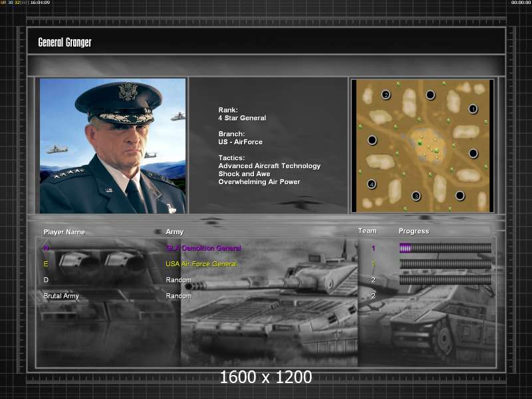Select player name 'N' in purple
The width and height of the screenshot is (532, 399).
tap(46, 248)
